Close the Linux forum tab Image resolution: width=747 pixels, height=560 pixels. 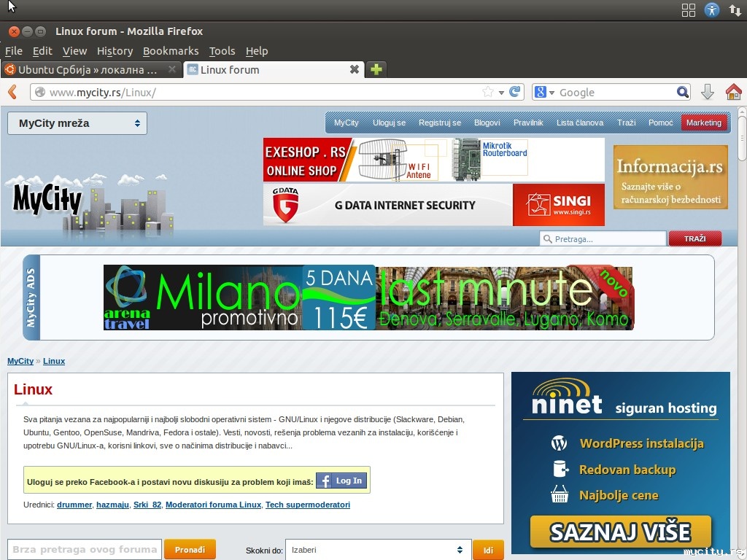[354, 69]
